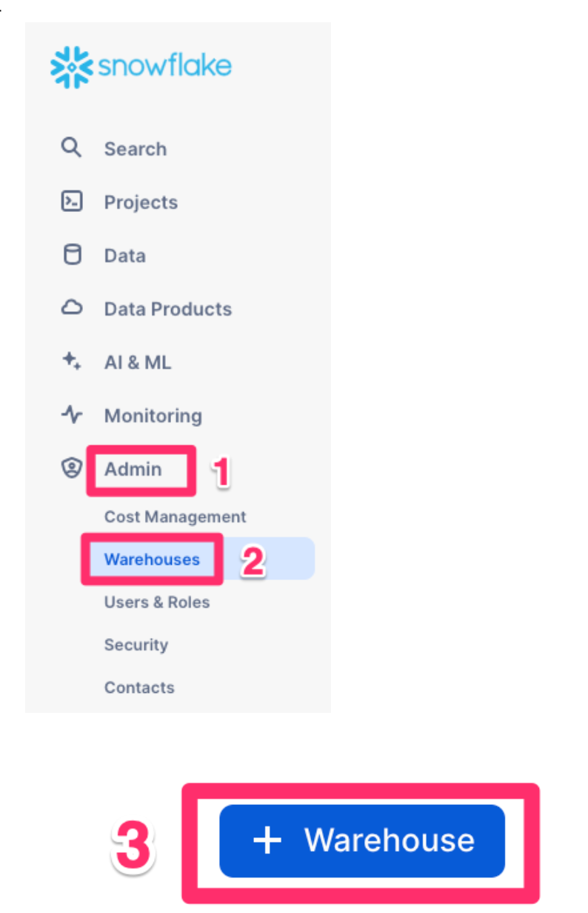Click the Projects terminal icon
588x913 pixels.
point(71,202)
